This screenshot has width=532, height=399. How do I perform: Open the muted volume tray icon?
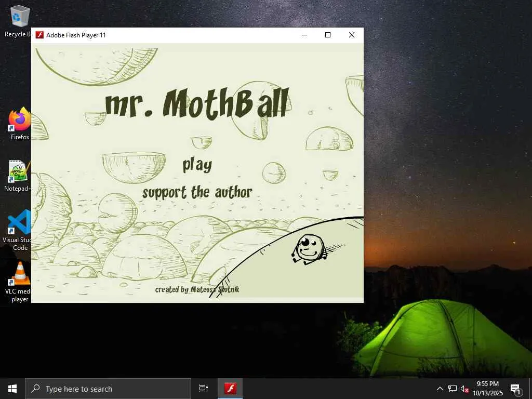pos(464,389)
